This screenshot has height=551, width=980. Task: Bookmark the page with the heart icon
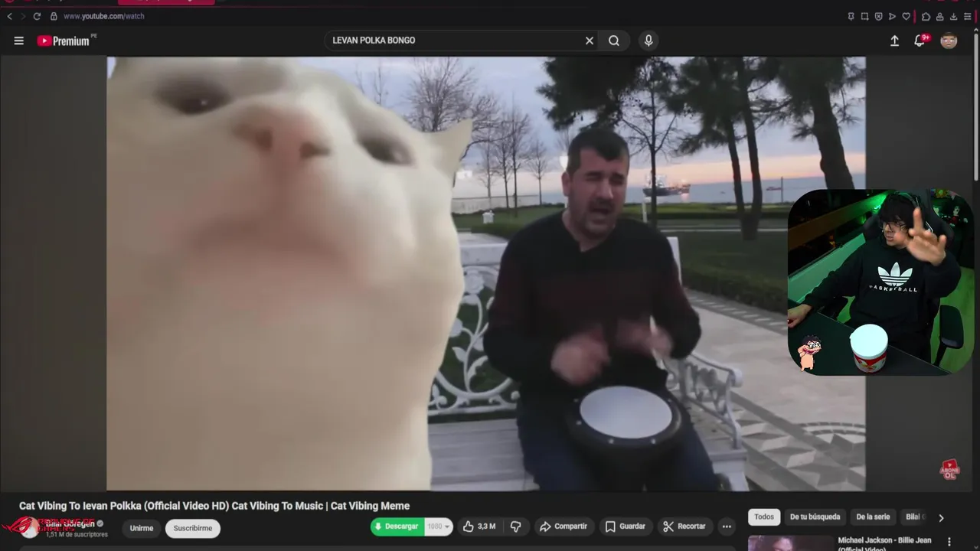coord(906,16)
